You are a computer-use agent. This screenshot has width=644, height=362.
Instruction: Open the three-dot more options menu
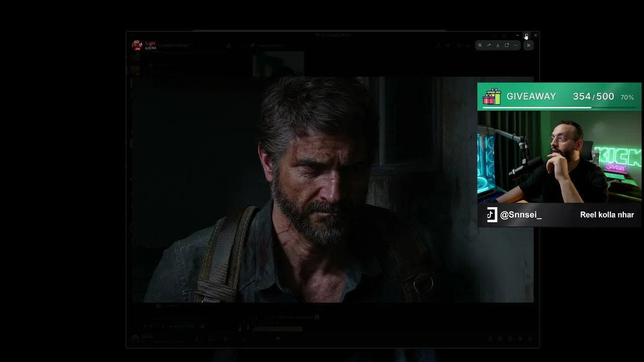click(x=516, y=45)
